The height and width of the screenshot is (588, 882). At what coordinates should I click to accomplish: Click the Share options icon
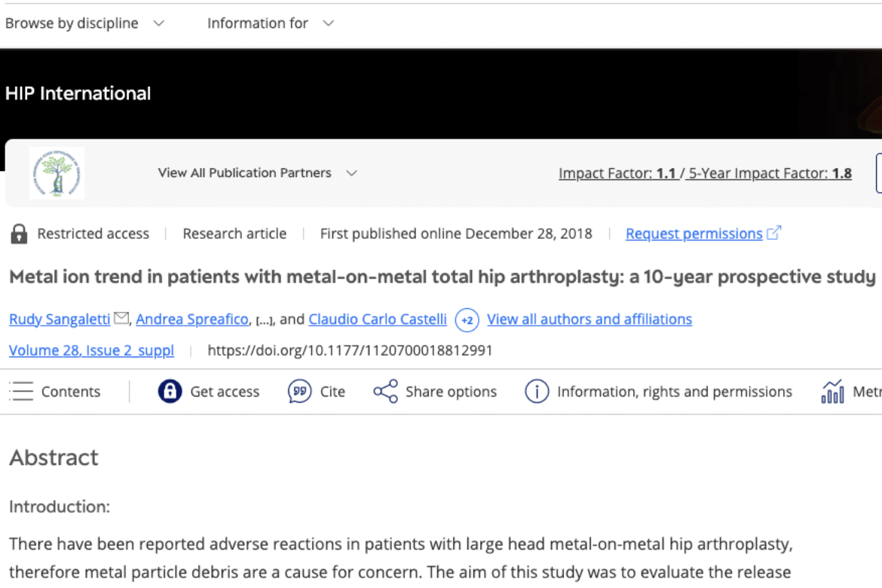[x=385, y=391]
